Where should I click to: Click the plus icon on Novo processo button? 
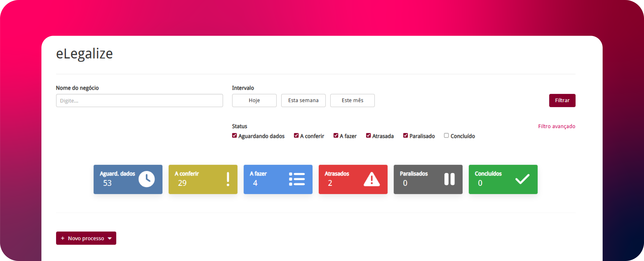(x=63, y=238)
